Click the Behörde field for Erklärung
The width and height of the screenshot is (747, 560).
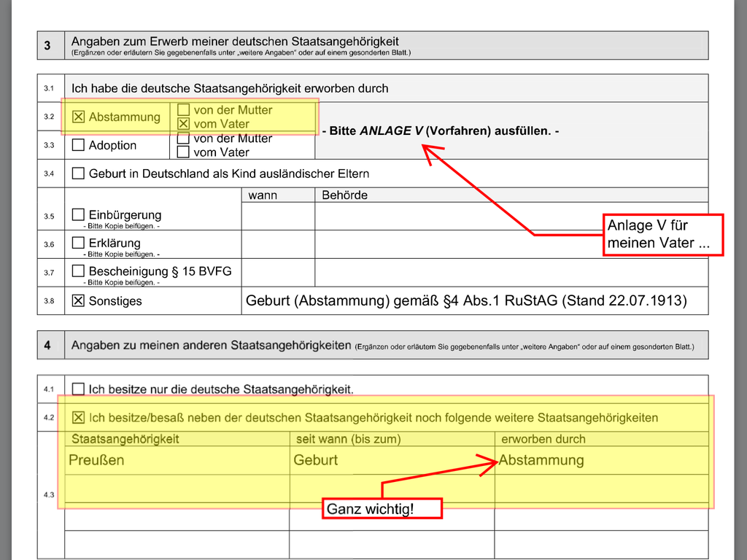pyautogui.click(x=511, y=244)
